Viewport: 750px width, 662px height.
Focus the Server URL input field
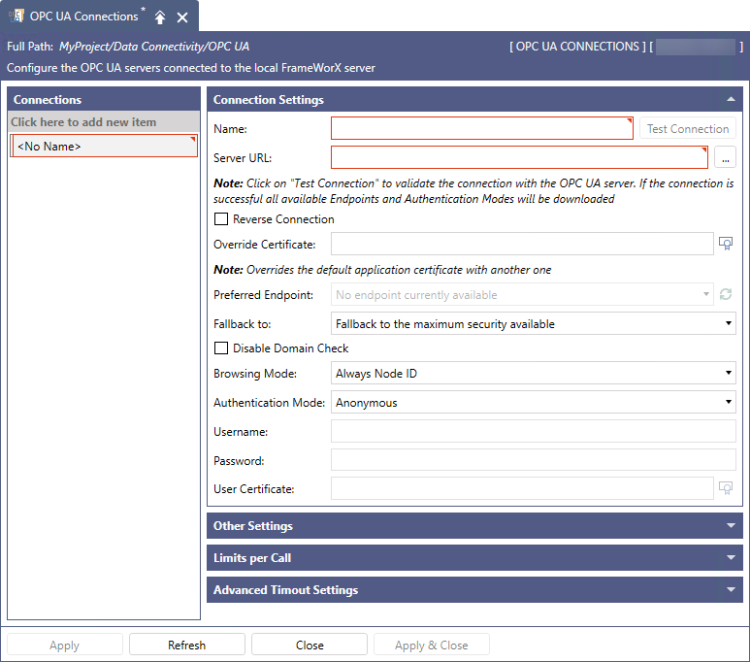tap(519, 157)
